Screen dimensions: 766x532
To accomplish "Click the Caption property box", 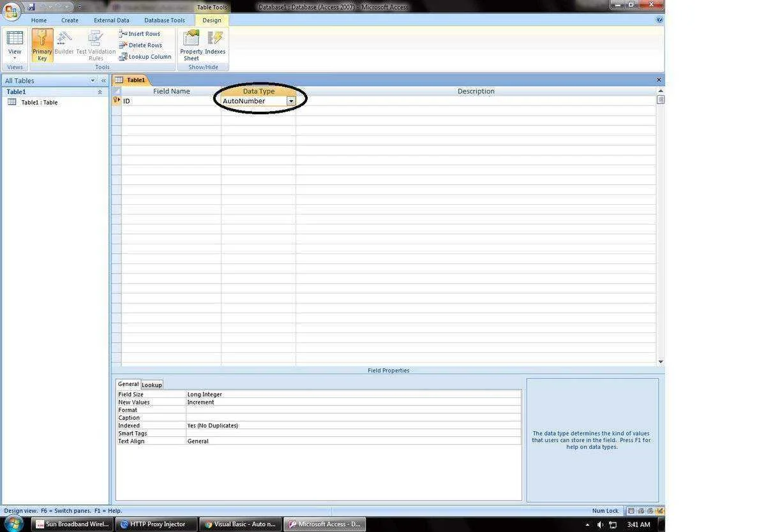I will point(354,417).
